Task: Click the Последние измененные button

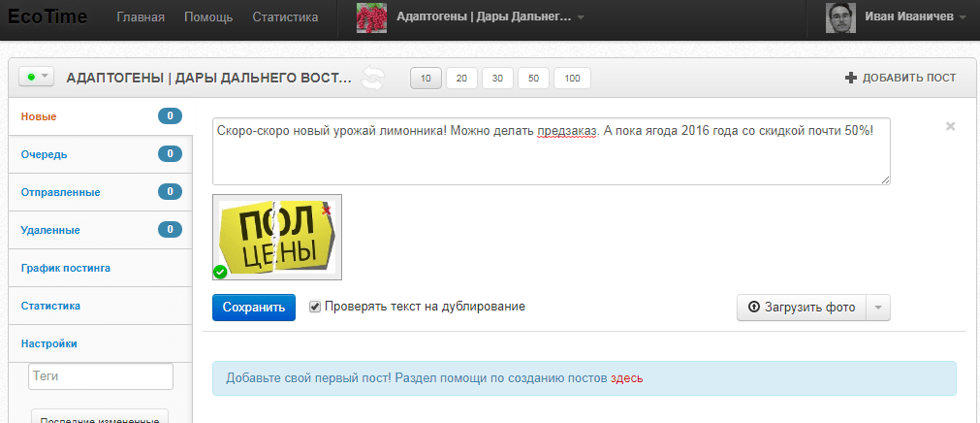Action: pos(100,417)
